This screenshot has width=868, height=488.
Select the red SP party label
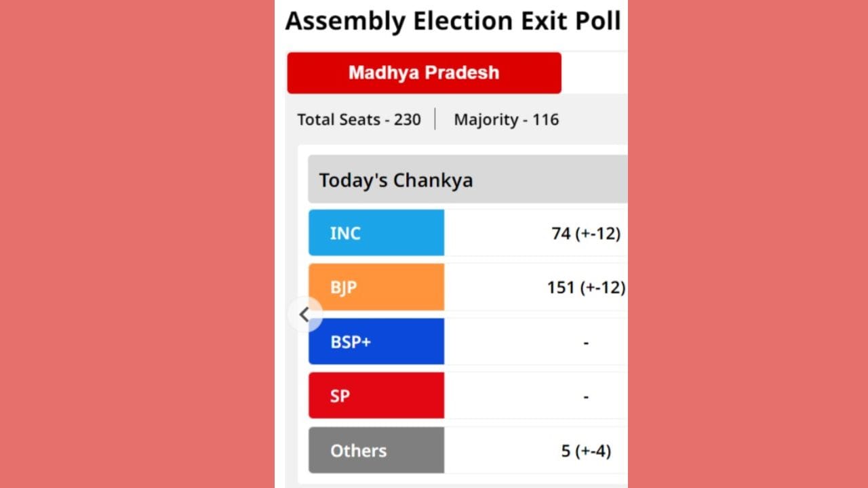(x=376, y=396)
